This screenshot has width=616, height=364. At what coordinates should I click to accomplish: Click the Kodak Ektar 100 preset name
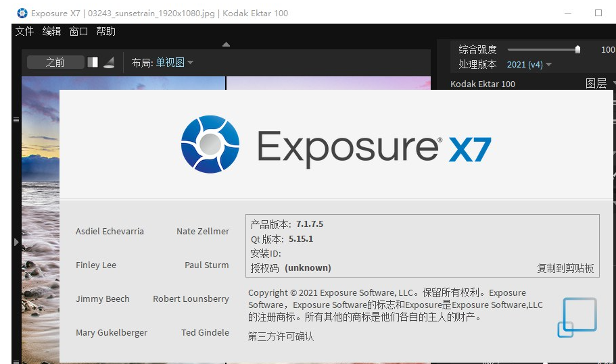click(482, 84)
